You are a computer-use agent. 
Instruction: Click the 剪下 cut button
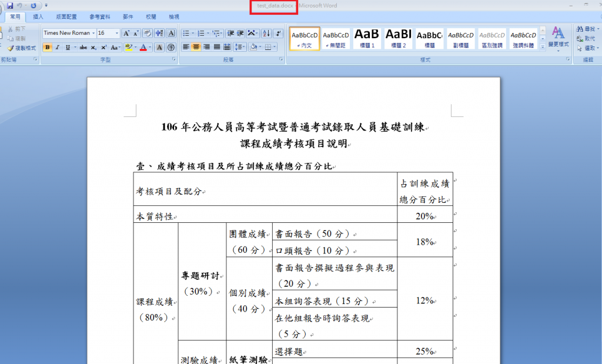coord(16,29)
